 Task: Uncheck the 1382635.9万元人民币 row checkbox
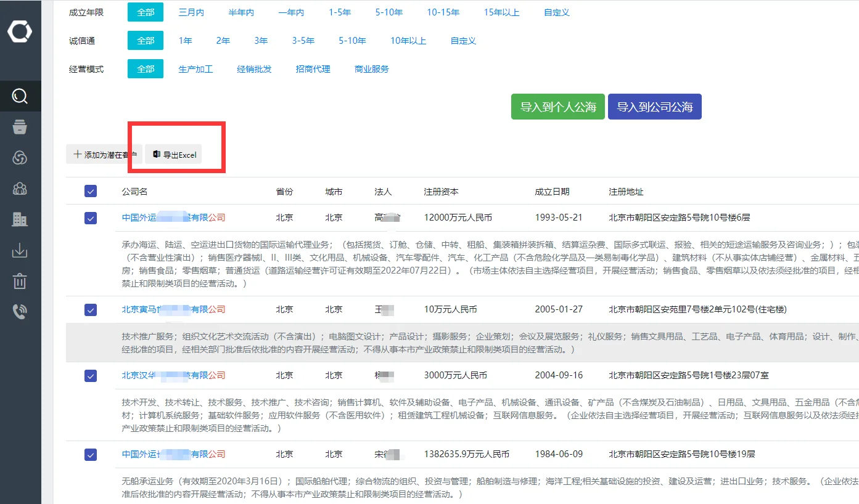point(91,454)
